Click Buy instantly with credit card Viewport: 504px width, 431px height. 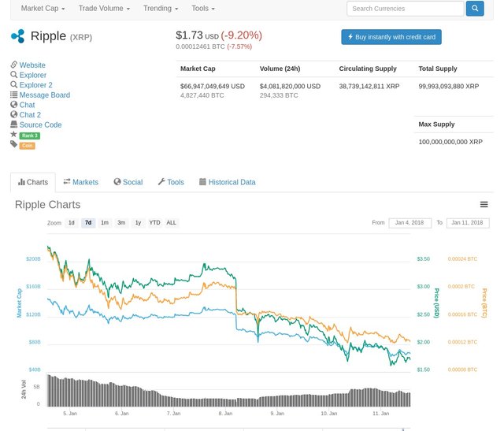(391, 37)
